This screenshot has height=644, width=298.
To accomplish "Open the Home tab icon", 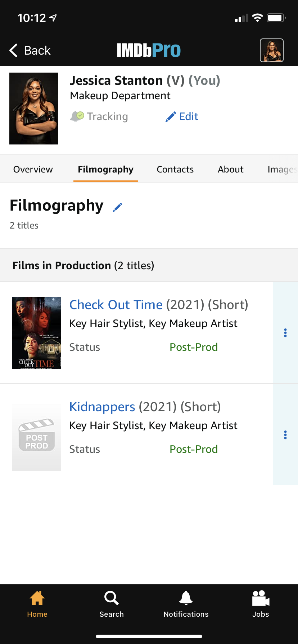I will (37, 598).
